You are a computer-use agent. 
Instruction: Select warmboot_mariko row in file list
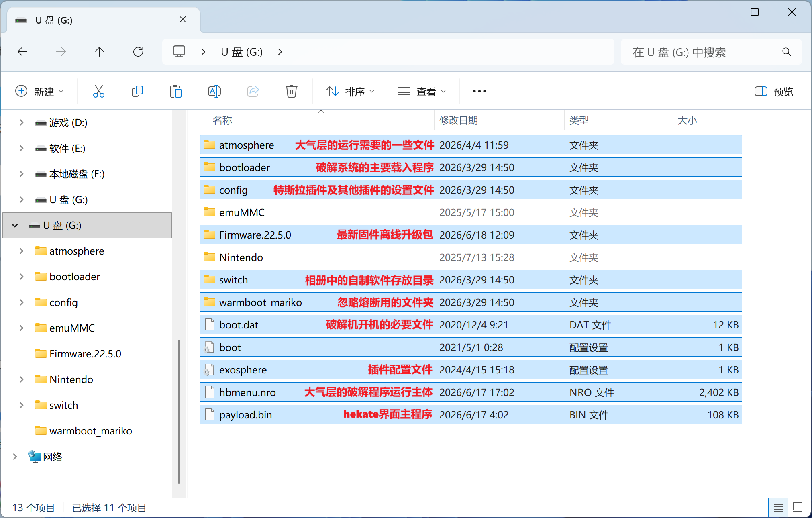471,302
